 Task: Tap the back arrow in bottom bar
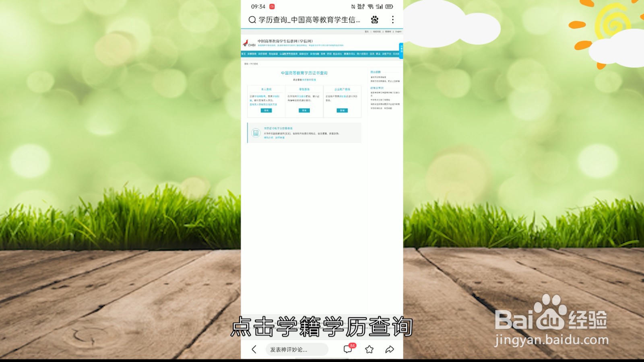pyautogui.click(x=254, y=349)
